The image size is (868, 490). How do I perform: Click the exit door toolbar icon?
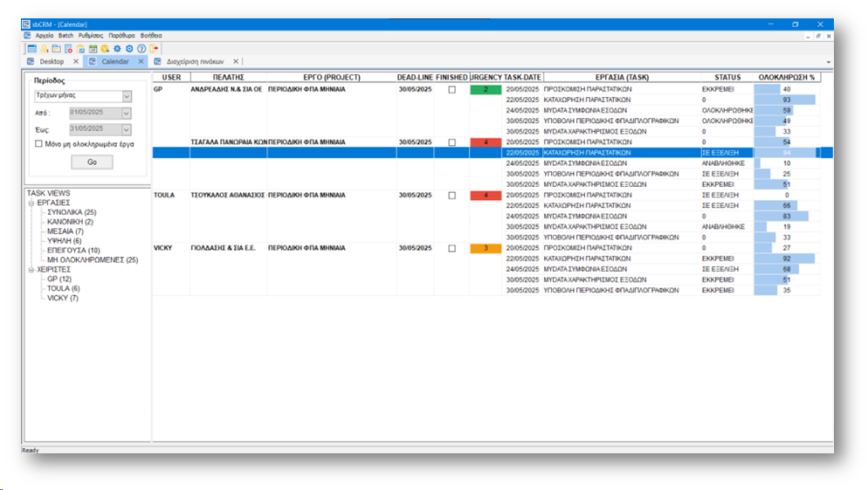pyautogui.click(x=154, y=49)
